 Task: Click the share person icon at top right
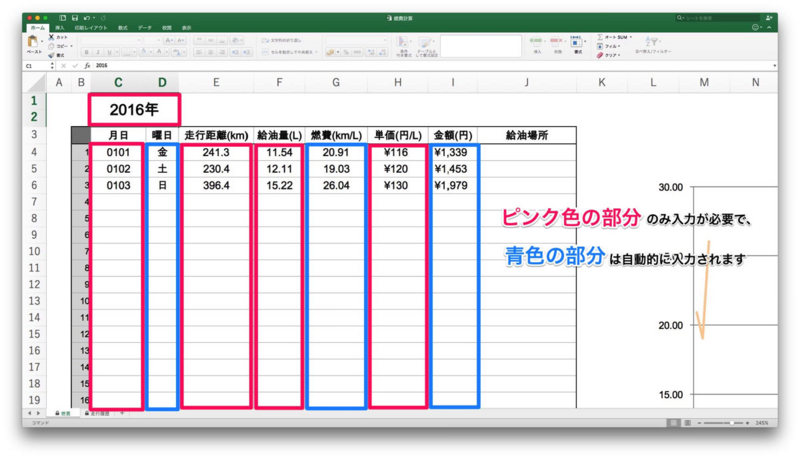click(769, 18)
